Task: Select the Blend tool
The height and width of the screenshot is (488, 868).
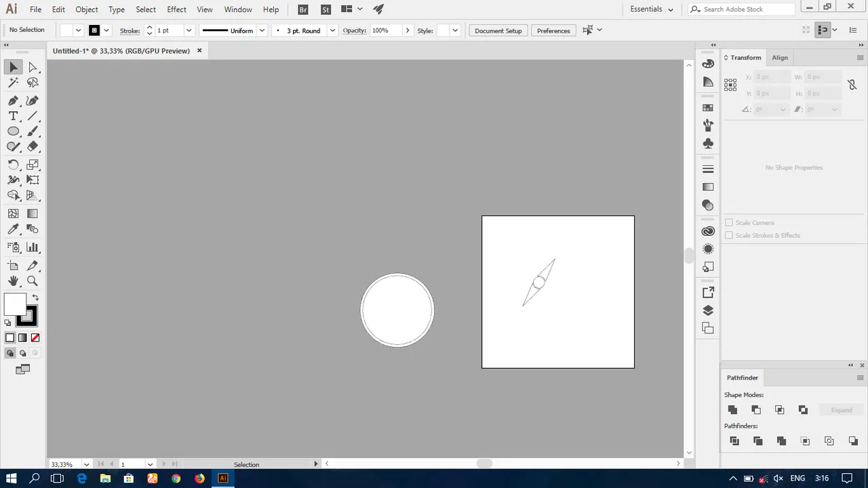Action: click(33, 229)
